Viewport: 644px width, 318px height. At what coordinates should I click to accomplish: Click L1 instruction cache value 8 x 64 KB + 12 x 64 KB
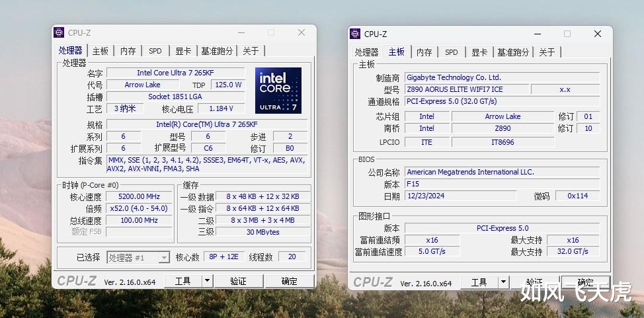point(263,208)
